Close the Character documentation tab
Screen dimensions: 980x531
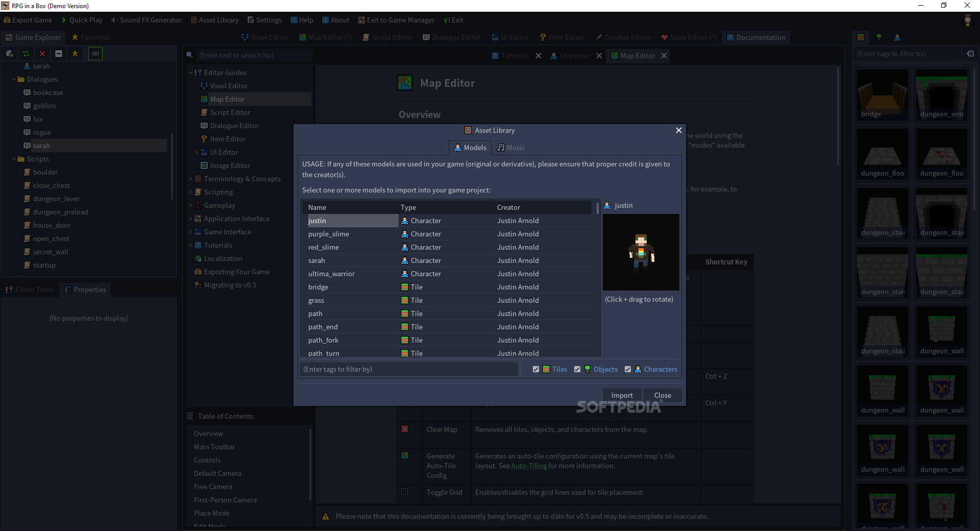click(x=599, y=56)
